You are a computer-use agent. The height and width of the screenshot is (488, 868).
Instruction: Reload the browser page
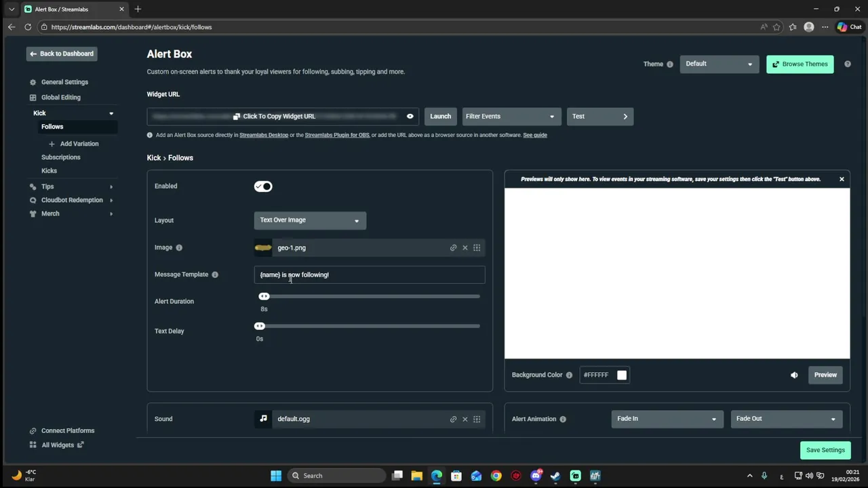point(28,27)
